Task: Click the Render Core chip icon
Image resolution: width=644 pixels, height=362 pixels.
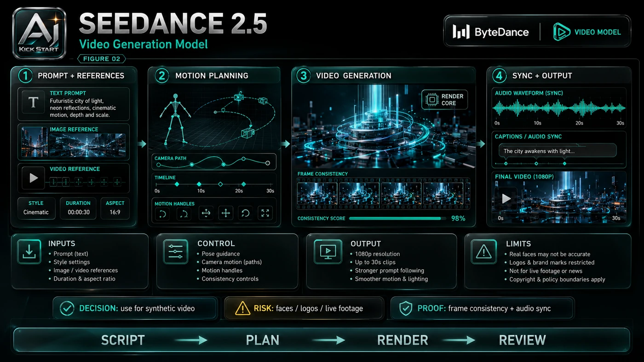Action: (x=431, y=100)
